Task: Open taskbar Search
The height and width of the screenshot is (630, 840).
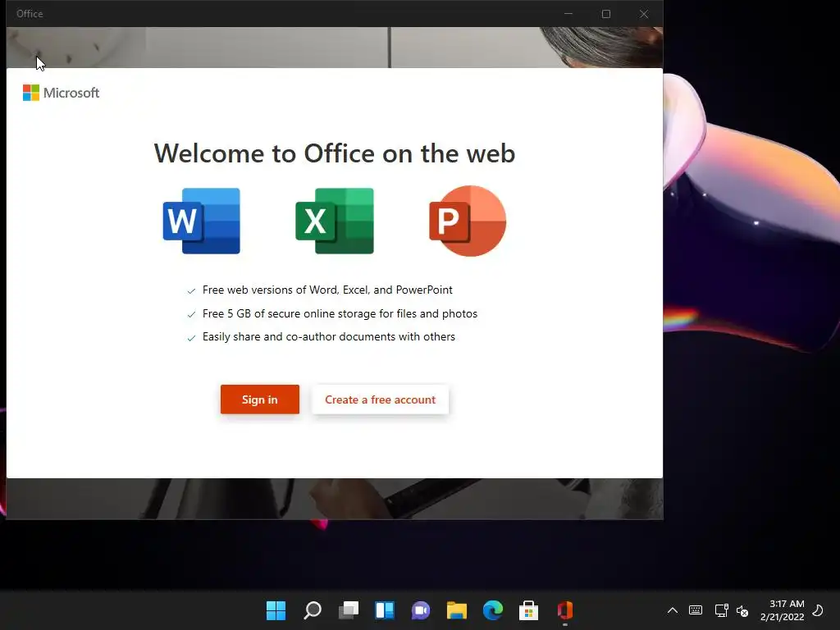Action: (313, 610)
